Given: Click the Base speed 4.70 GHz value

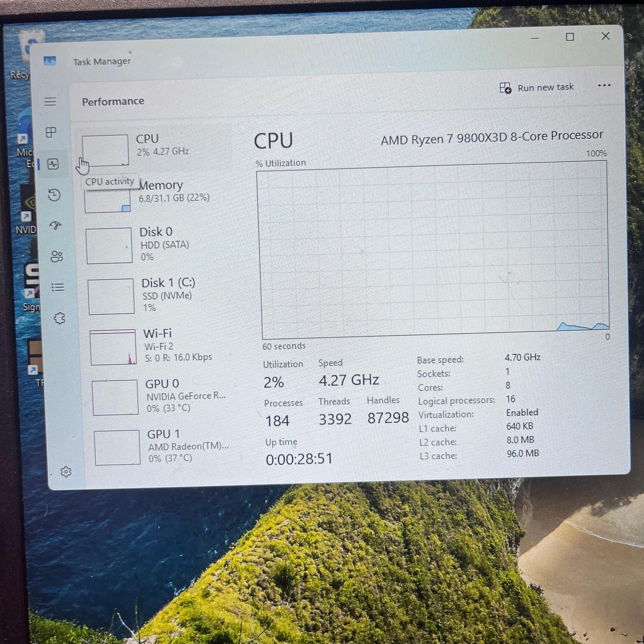Looking at the screenshot, I should (522, 357).
